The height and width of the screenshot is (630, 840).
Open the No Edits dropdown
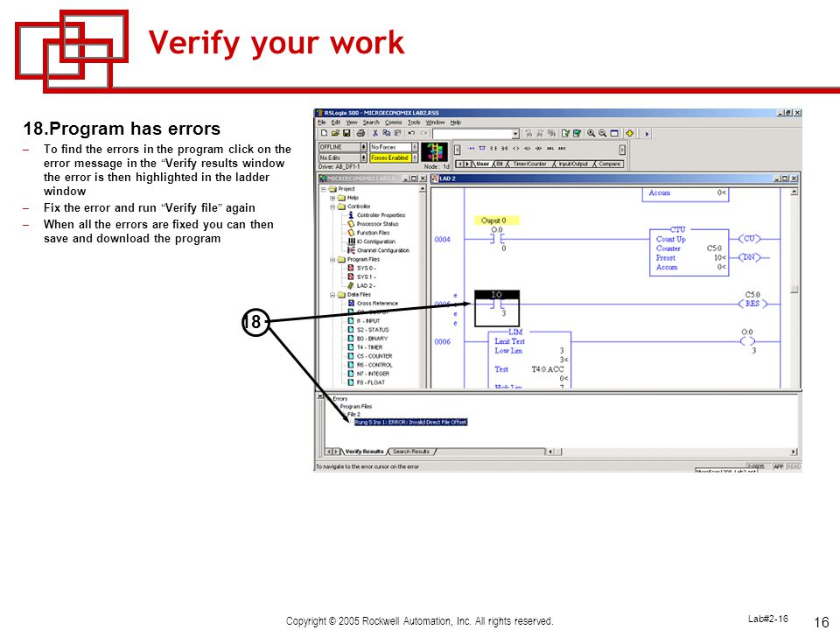(364, 158)
